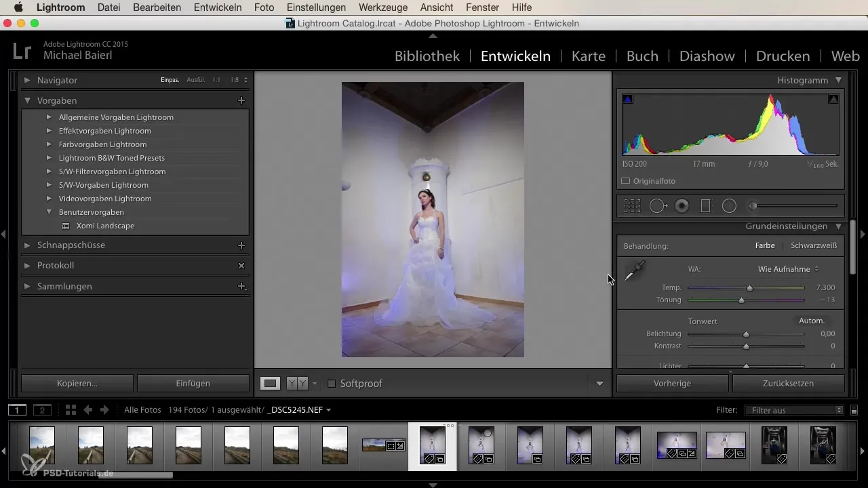Clear history with Protokoll X icon
Viewport: 868px width, 488px height.
click(x=241, y=266)
